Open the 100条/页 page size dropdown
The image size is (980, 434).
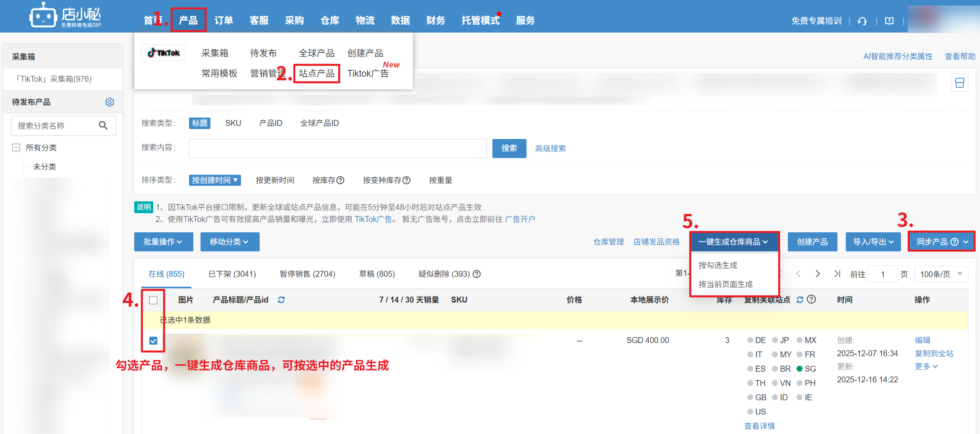click(x=941, y=274)
